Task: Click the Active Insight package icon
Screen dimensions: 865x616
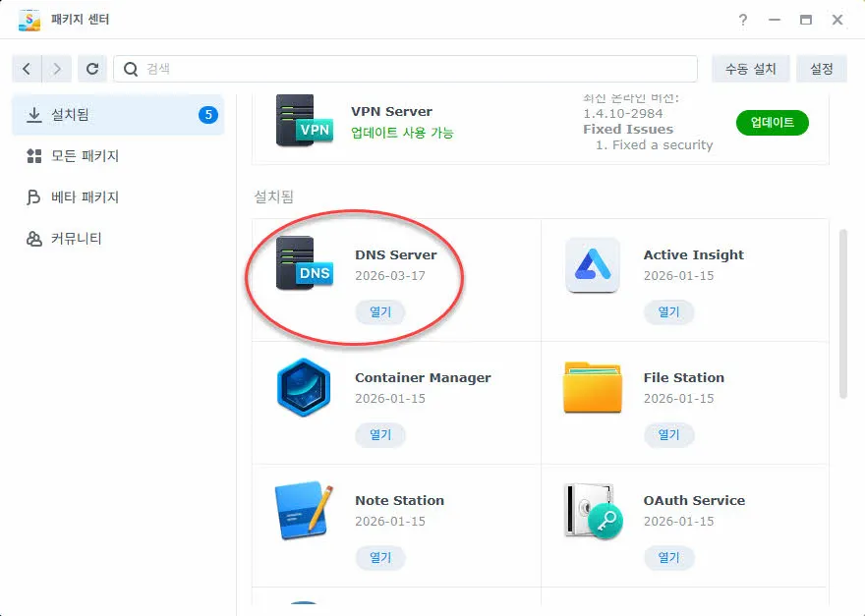Action: (x=593, y=264)
